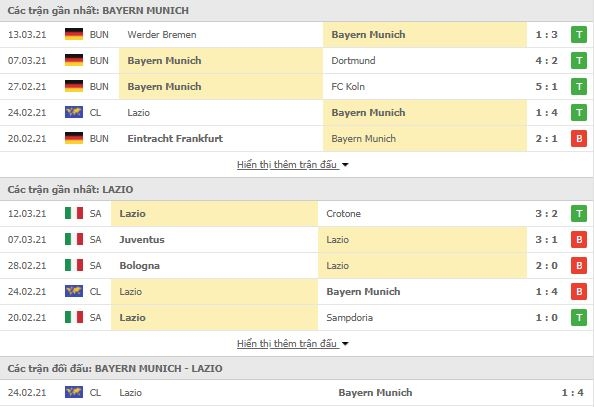Click the Champions League icon in Bayern's 24.02.21 row
This screenshot has width=594, height=407.
tap(74, 113)
